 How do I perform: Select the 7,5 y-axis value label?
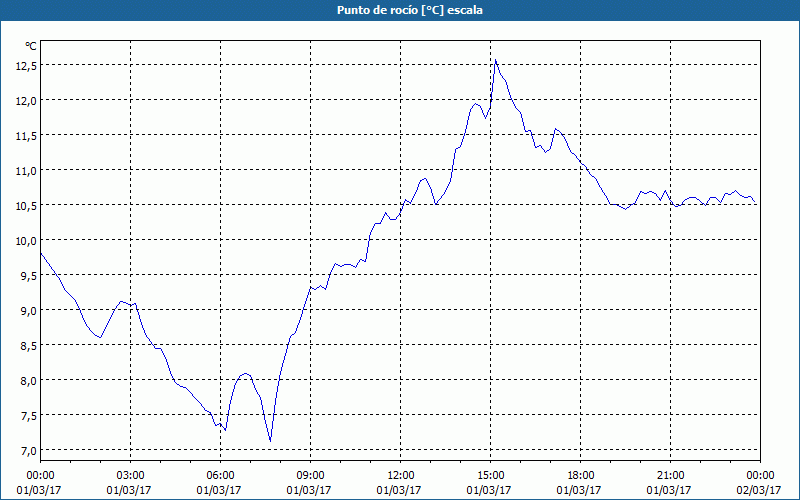[x=28, y=416]
